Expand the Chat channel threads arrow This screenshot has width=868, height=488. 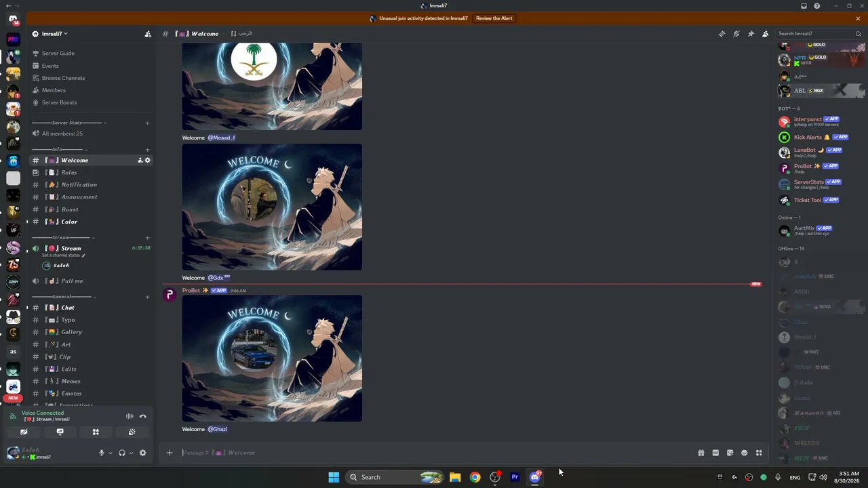click(27, 308)
